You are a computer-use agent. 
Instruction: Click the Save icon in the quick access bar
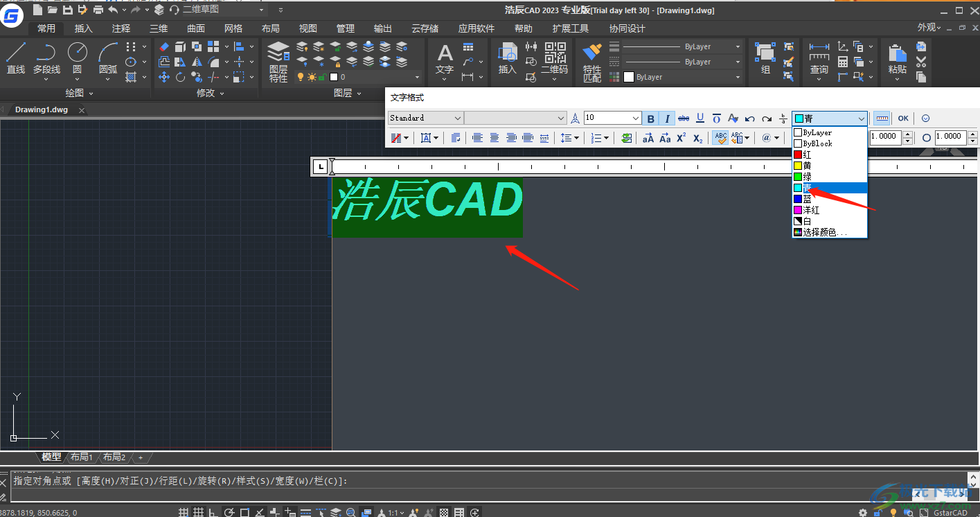(67, 10)
